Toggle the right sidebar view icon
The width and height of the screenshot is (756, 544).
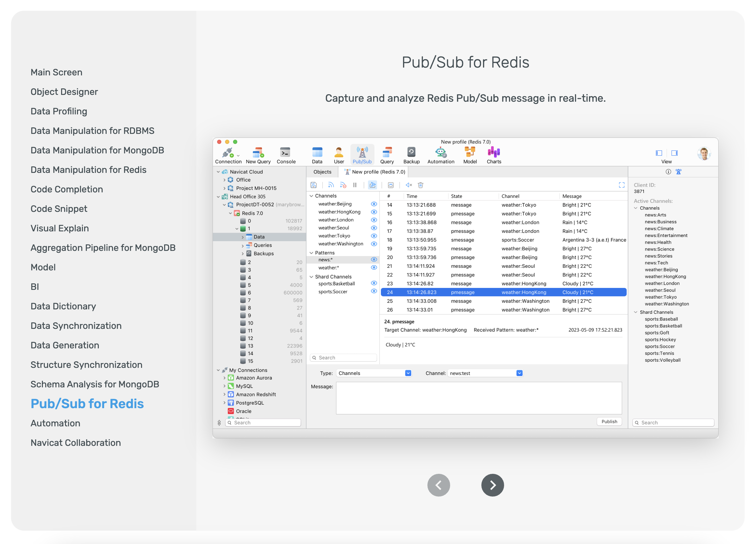click(674, 153)
